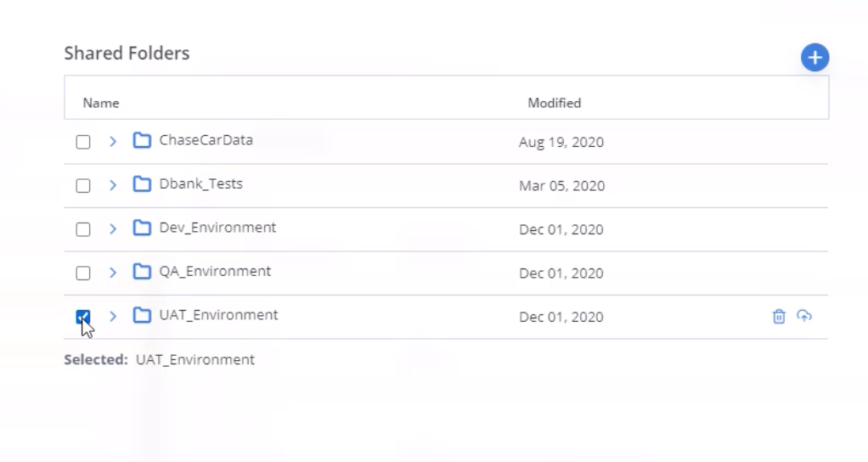
Task: Click the ChaseCarData folder icon
Action: (x=142, y=140)
